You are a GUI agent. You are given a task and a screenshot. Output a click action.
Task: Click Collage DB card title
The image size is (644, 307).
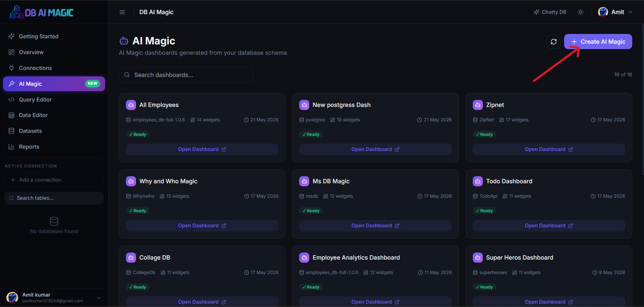[155, 258]
